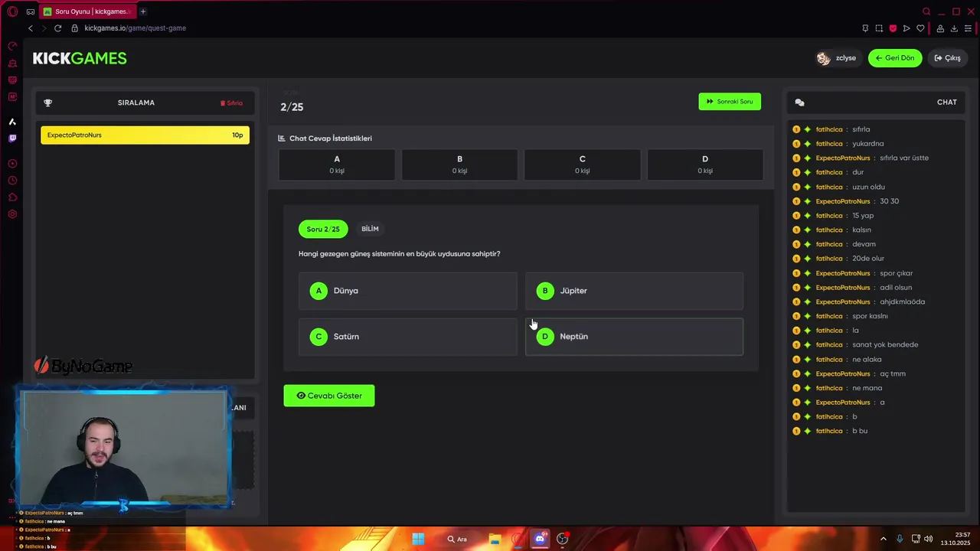
Task: Open the GX Corner gamepad icon
Action: pyautogui.click(x=31, y=11)
